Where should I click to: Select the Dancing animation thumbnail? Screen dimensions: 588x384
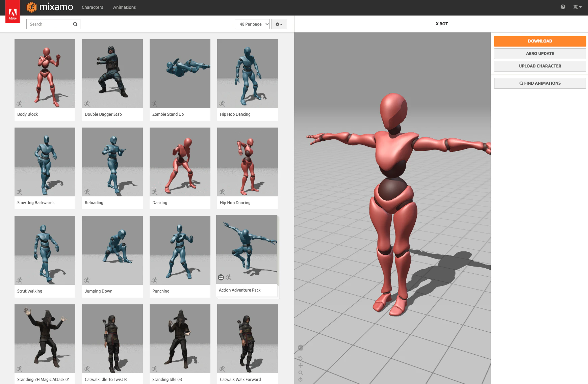180,162
